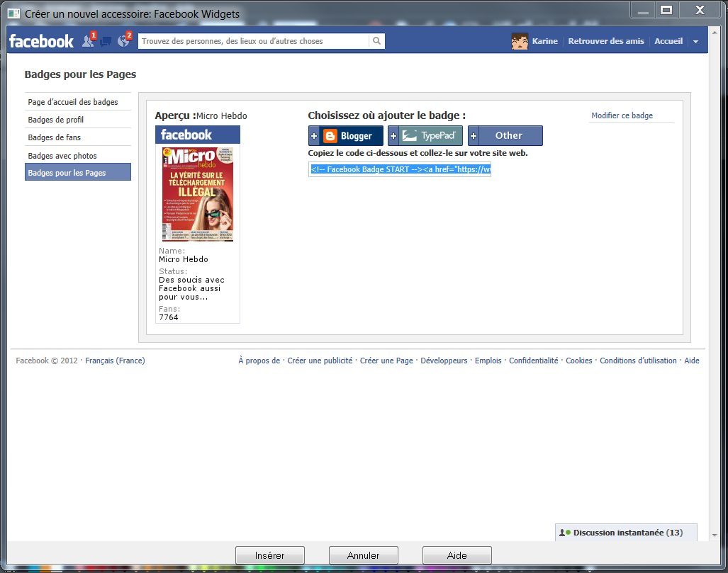
Task: Open Emplois footer link
Action: 488,361
